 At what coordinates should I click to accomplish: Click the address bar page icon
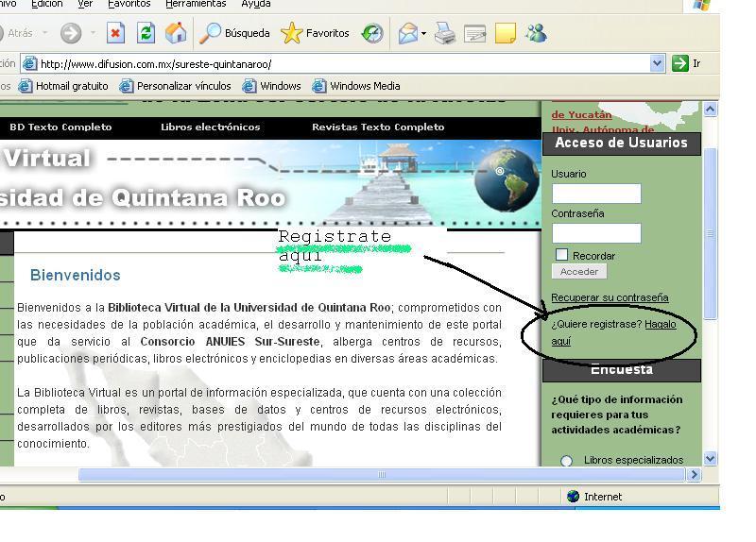[30, 63]
